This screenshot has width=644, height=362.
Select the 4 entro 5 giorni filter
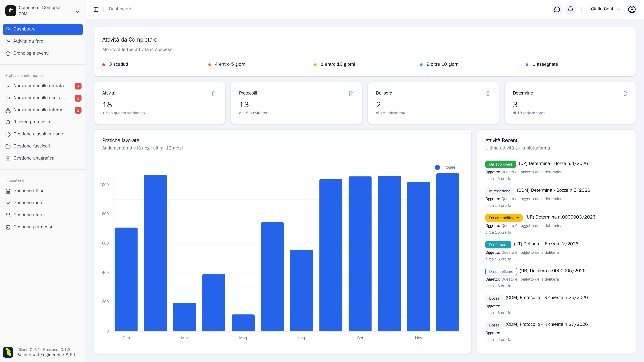tap(227, 64)
